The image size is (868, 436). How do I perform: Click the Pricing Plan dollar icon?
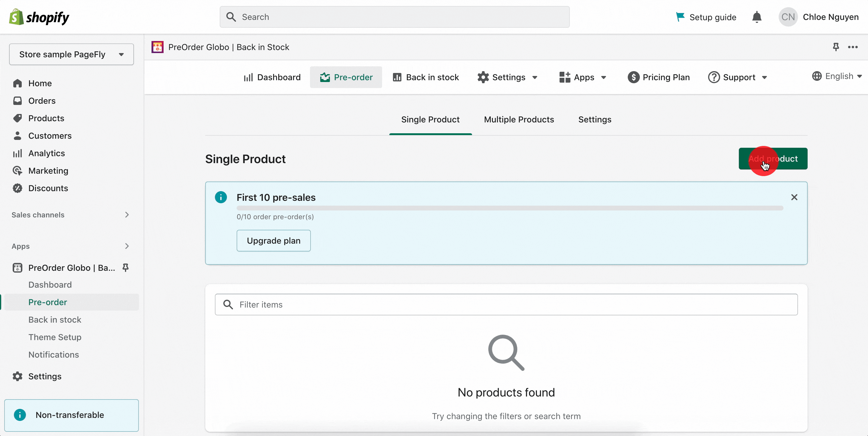[633, 77]
